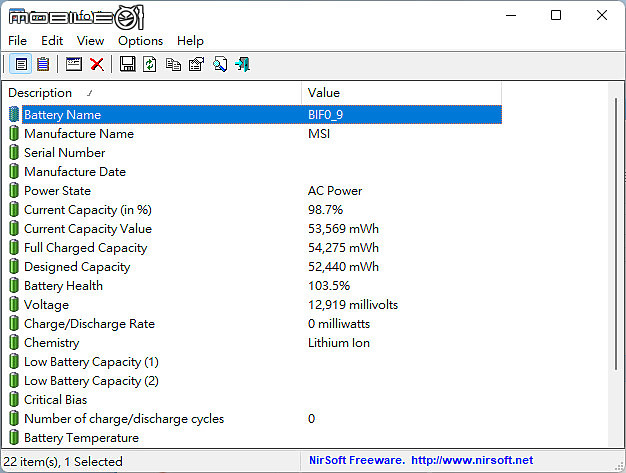Open the nirsoft.net link in status bar
Viewport: 626px width, 473px height.
click(472, 460)
